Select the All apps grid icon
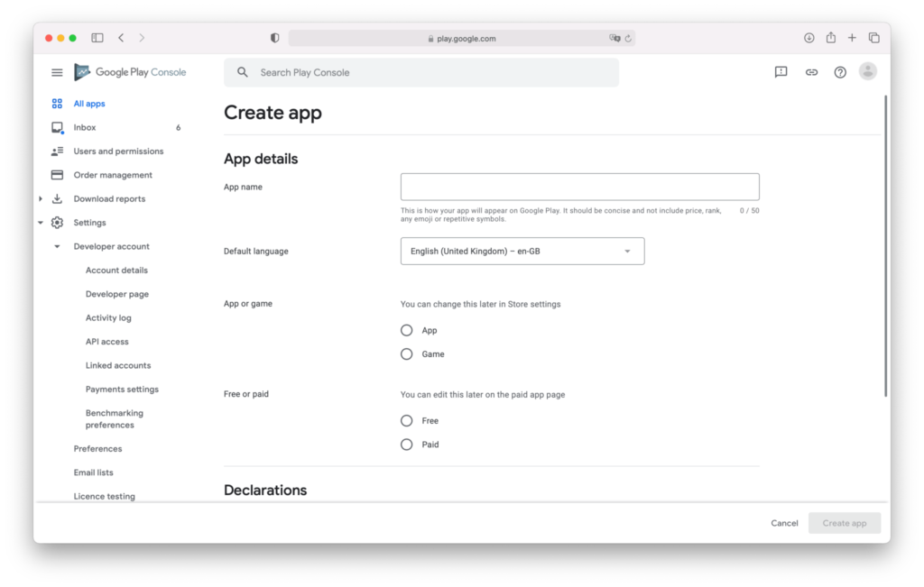This screenshot has width=924, height=587. 56,103
